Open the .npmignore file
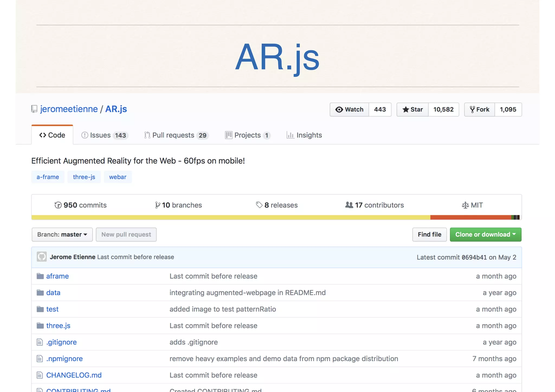This screenshot has width=555, height=392. (x=64, y=359)
